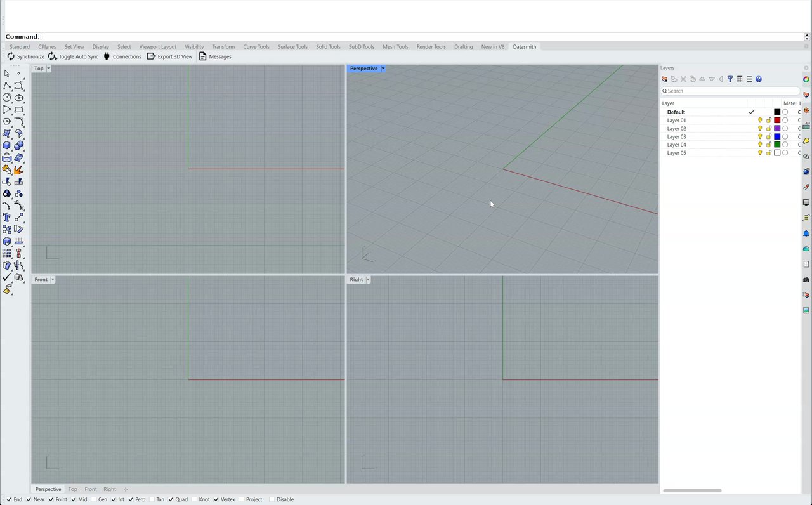This screenshot has height=505, width=812.
Task: Enable the Knot object snap checkbox
Action: pyautogui.click(x=194, y=499)
